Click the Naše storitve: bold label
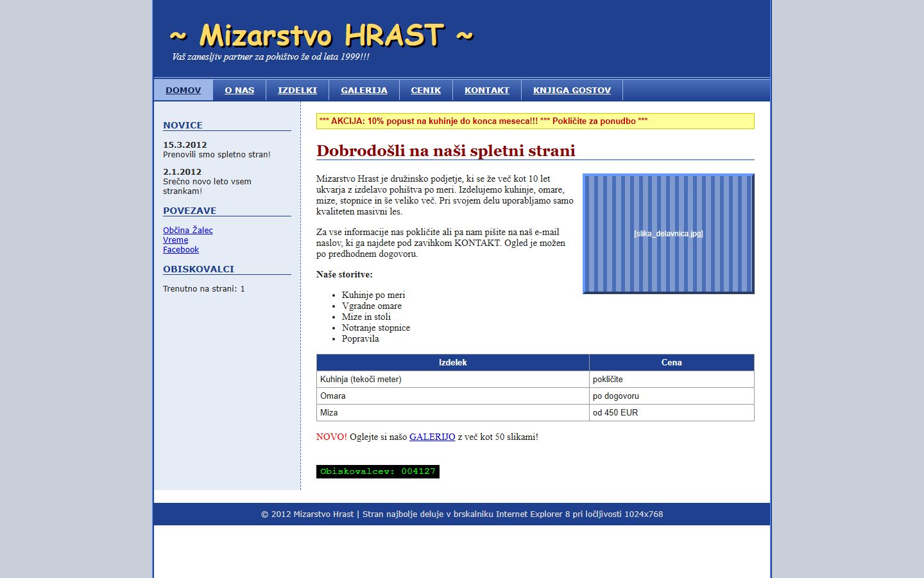924x578 pixels. 345,274
